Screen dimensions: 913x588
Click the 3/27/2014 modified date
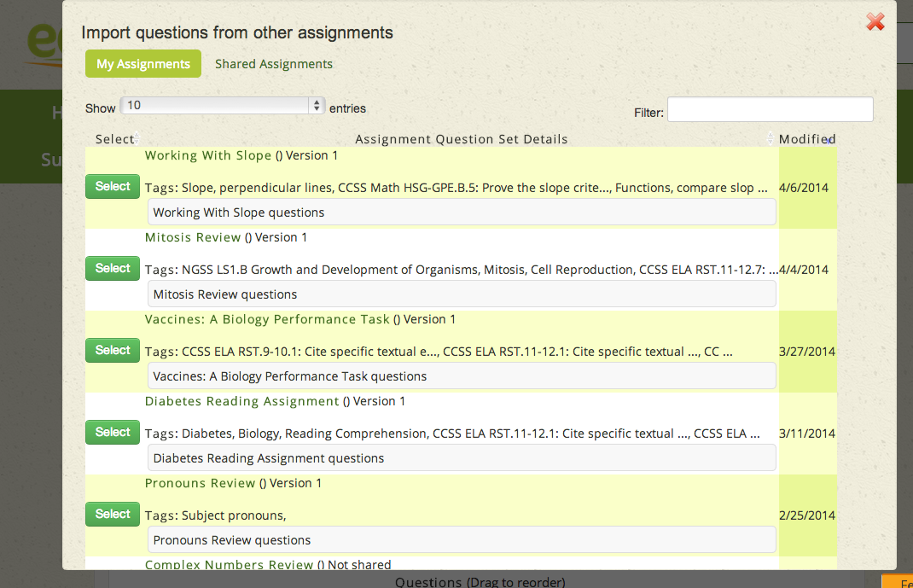(807, 352)
